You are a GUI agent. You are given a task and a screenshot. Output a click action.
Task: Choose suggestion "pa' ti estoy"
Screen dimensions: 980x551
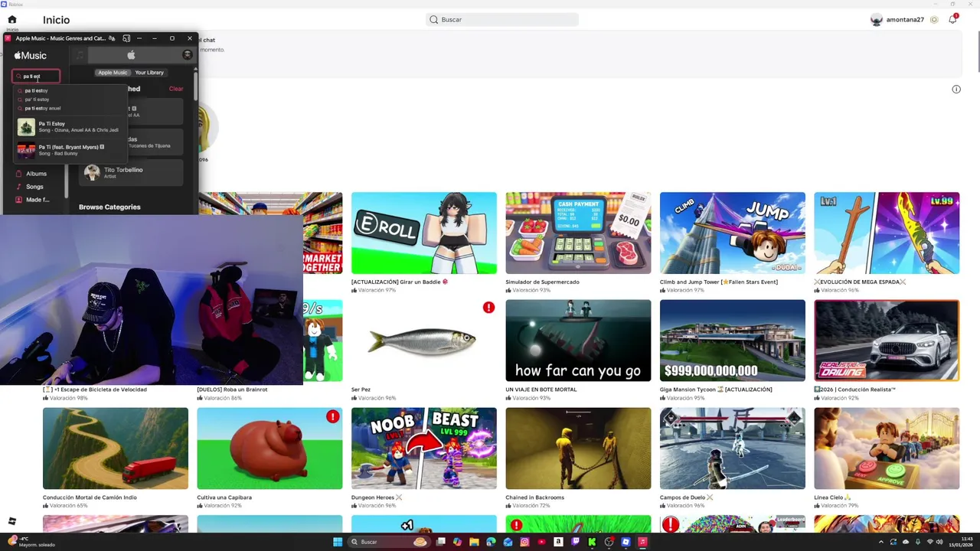pos(37,99)
